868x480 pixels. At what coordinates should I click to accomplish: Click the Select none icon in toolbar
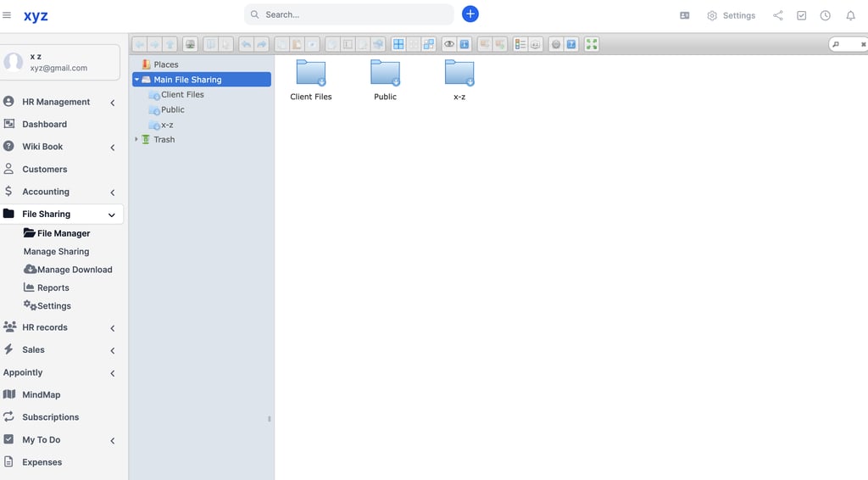click(x=414, y=44)
